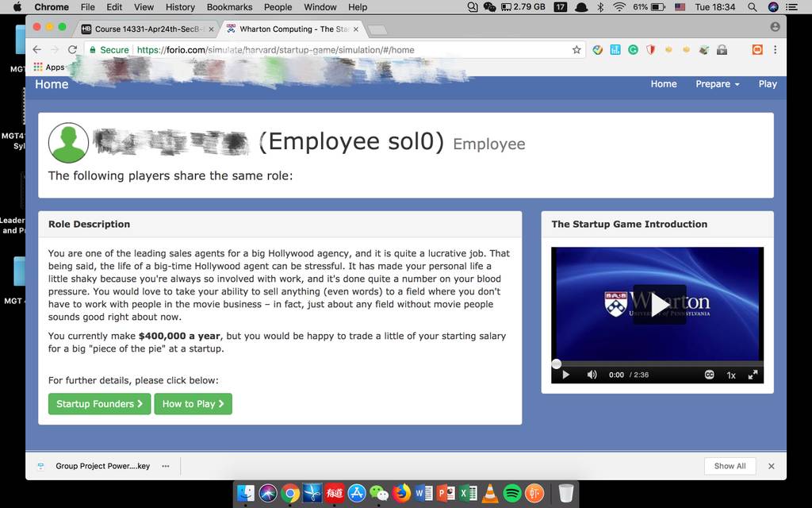Click the forio.com URL in the address bar
The width and height of the screenshot is (812, 508).
point(275,50)
